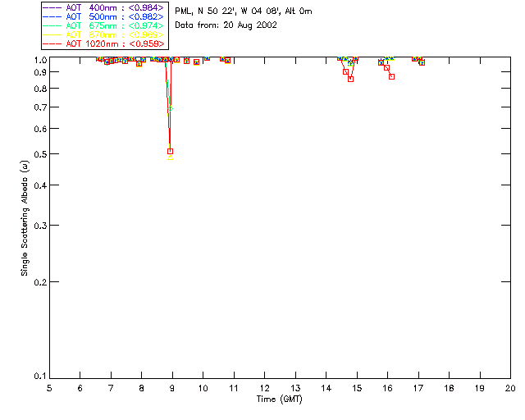Viewport: 525px width, 420px height.
Task: Click the PML location header text
Action: [x=244, y=11]
